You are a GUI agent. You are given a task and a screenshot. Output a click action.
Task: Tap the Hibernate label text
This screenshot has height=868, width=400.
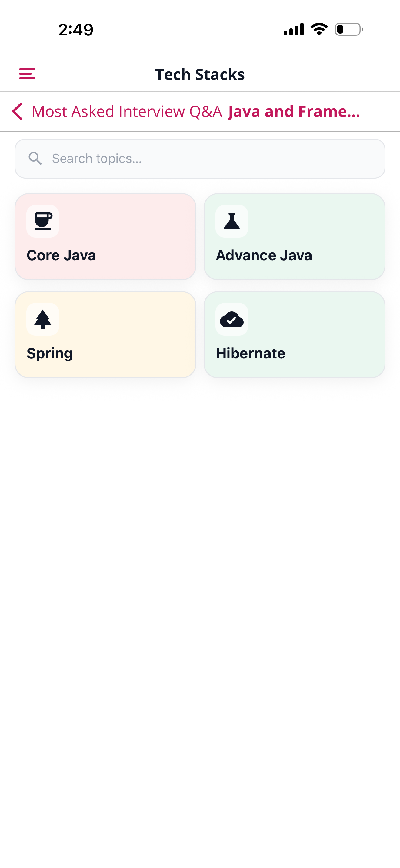[x=251, y=353]
